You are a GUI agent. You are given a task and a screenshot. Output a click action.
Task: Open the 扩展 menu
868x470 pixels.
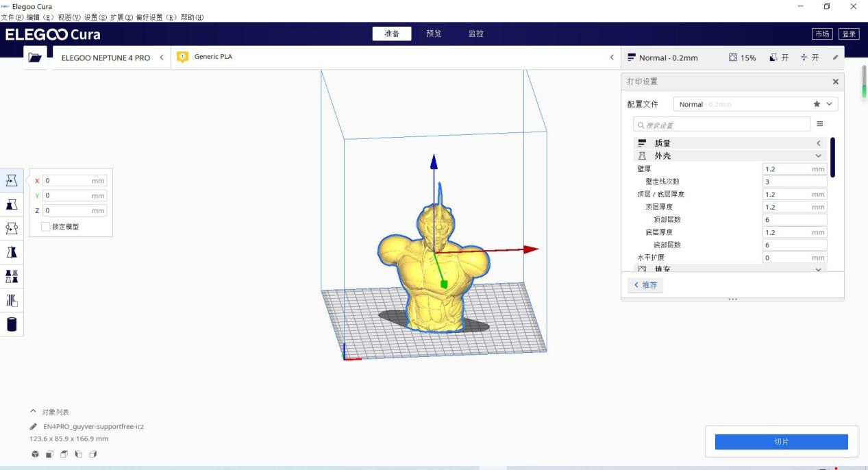(x=122, y=17)
